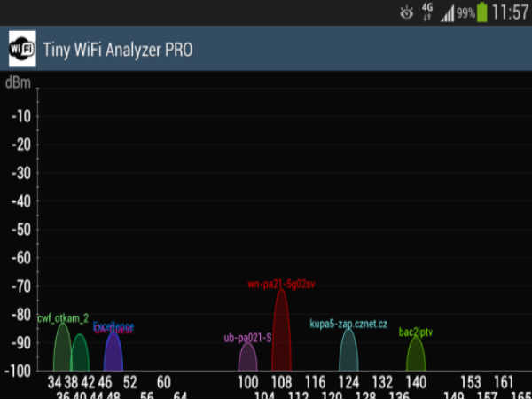
Task: Tap channel 108 on the x-axis
Action: pos(281,382)
